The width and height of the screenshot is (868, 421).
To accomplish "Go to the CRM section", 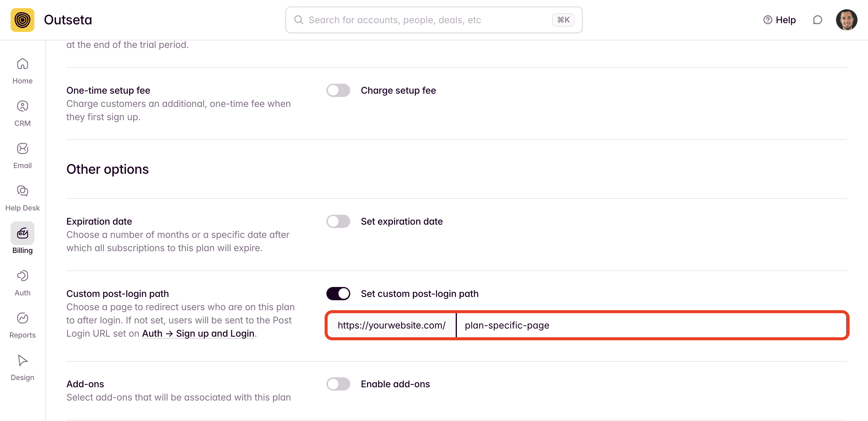I will tap(22, 113).
